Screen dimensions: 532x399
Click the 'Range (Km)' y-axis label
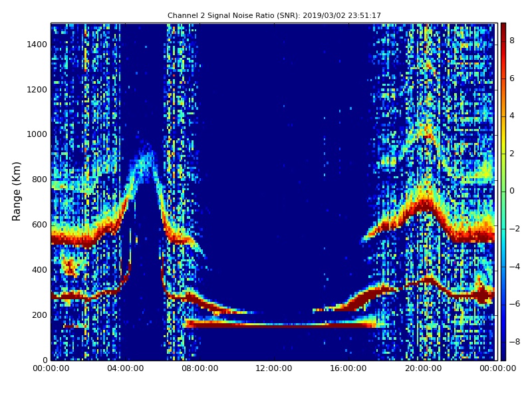click(x=16, y=192)
